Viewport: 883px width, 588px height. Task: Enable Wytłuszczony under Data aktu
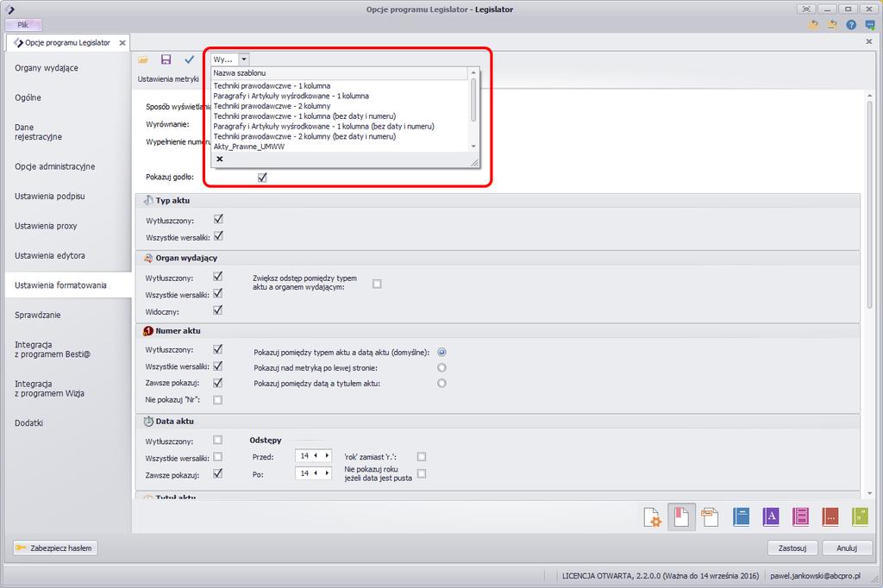click(x=217, y=440)
